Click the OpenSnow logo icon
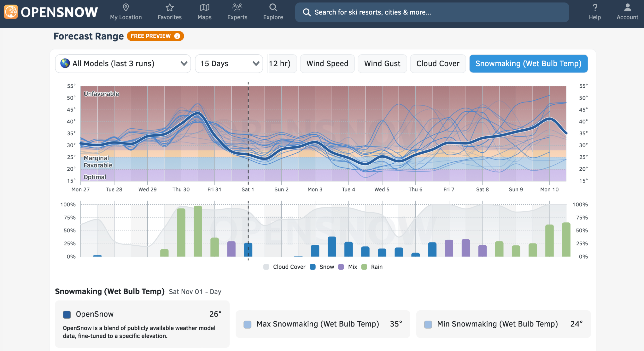 (11, 12)
